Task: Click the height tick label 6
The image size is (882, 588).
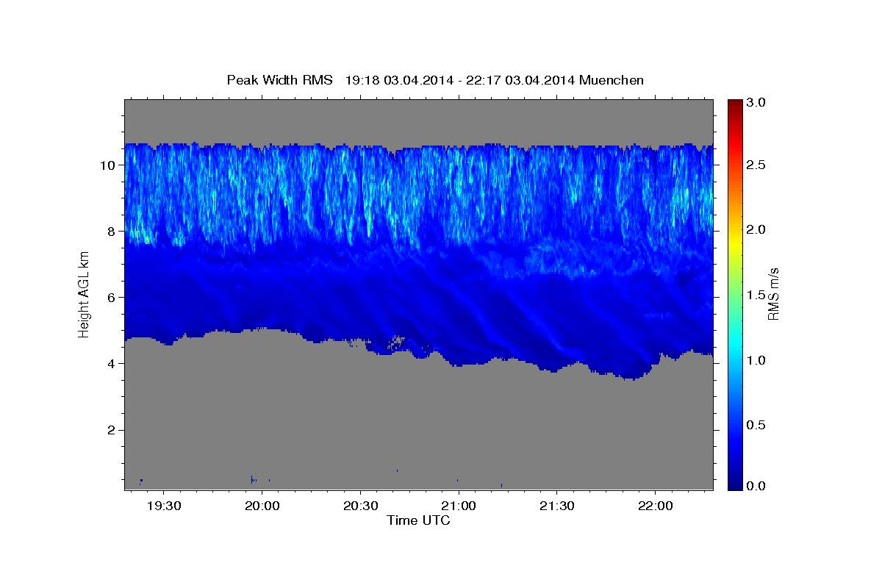Action: click(113, 297)
